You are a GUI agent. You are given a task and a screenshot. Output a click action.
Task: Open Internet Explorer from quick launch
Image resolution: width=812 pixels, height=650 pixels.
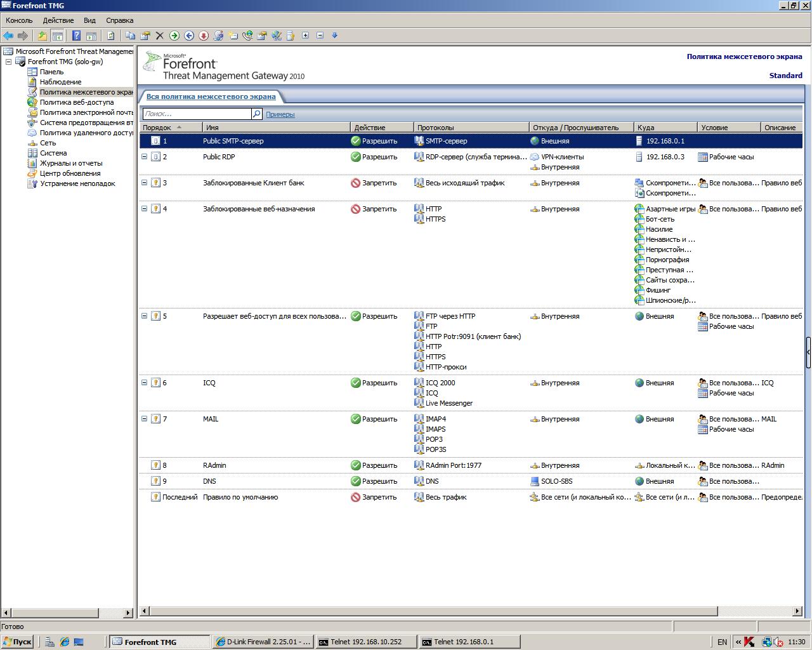64,642
